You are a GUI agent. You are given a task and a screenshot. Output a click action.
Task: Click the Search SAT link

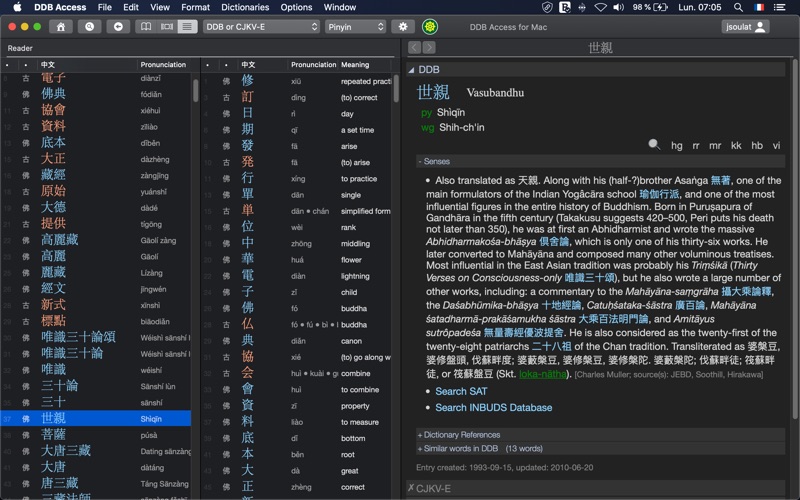click(x=461, y=391)
